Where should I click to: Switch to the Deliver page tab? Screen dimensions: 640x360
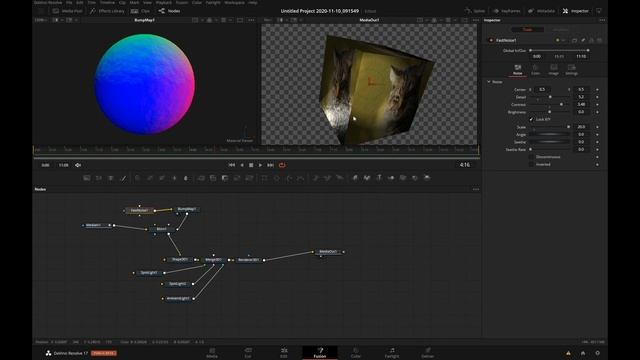click(427, 353)
